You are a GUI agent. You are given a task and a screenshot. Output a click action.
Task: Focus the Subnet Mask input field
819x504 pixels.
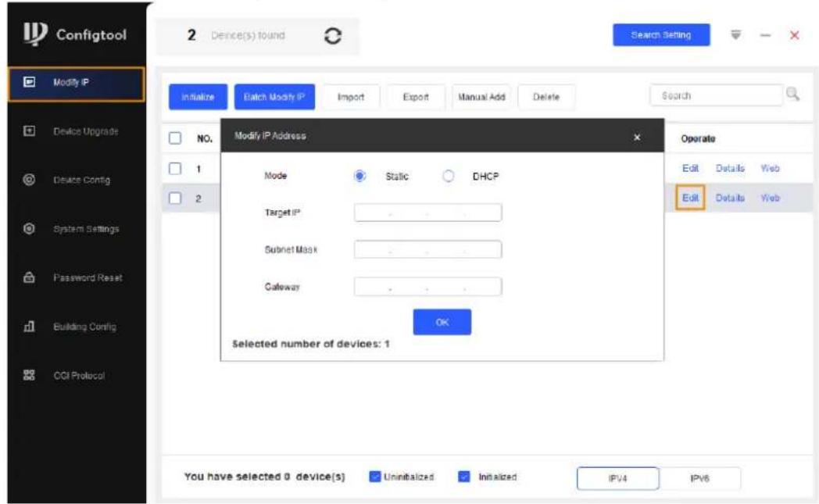tap(427, 249)
